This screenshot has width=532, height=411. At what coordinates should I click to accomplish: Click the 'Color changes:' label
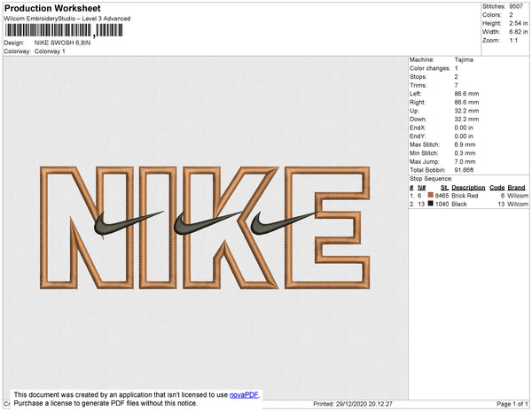[x=430, y=68]
